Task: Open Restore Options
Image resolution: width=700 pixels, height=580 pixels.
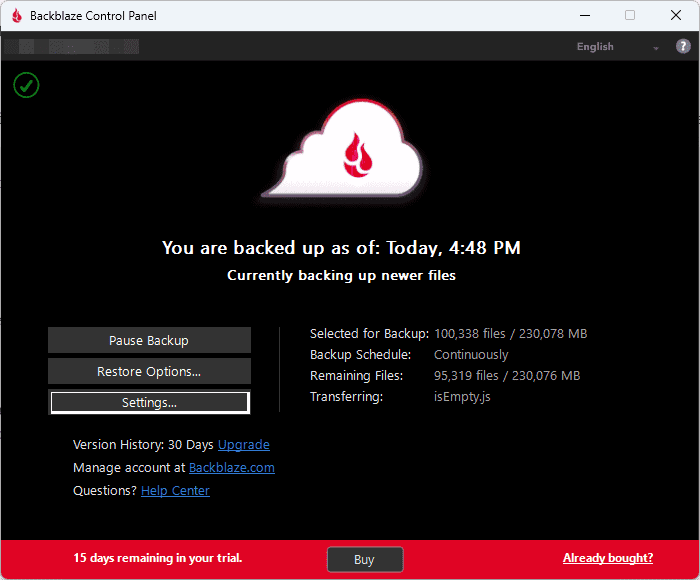Action: (x=149, y=371)
